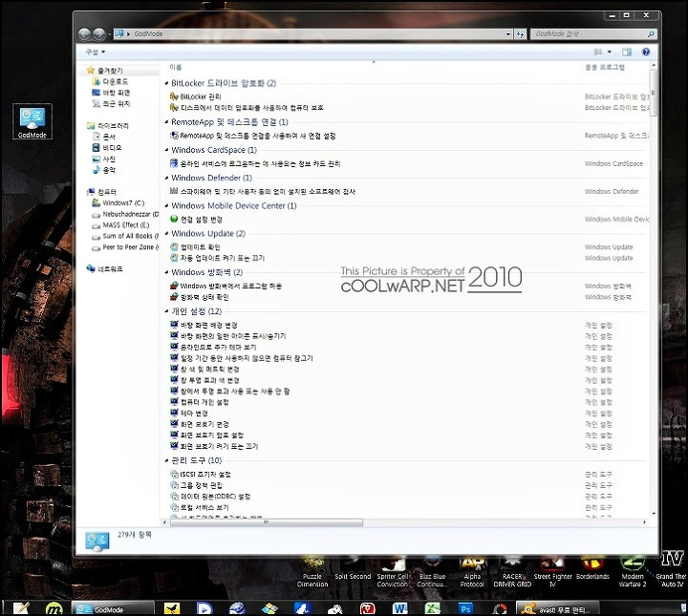Screen dimensions: 688x616
Task: Click the Forward navigation arrow
Action: (x=99, y=33)
